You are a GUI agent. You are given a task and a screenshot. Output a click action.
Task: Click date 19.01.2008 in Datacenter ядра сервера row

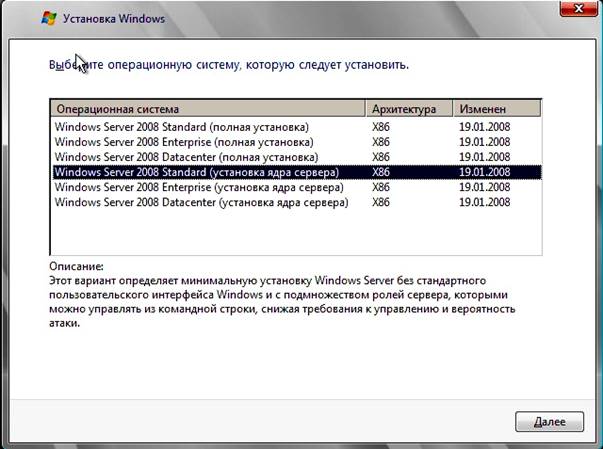click(485, 202)
